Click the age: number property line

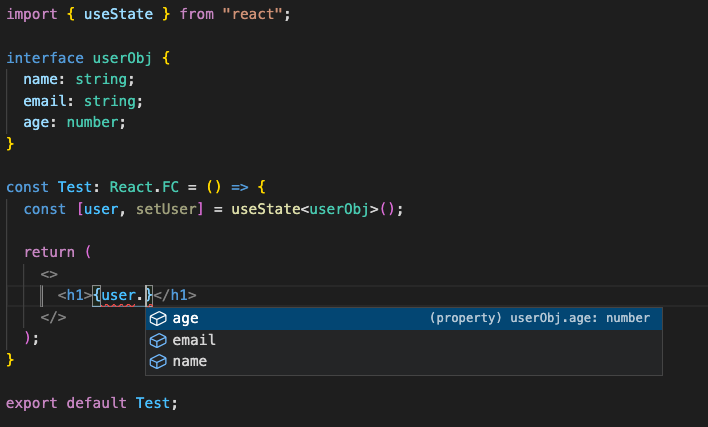tap(75, 122)
